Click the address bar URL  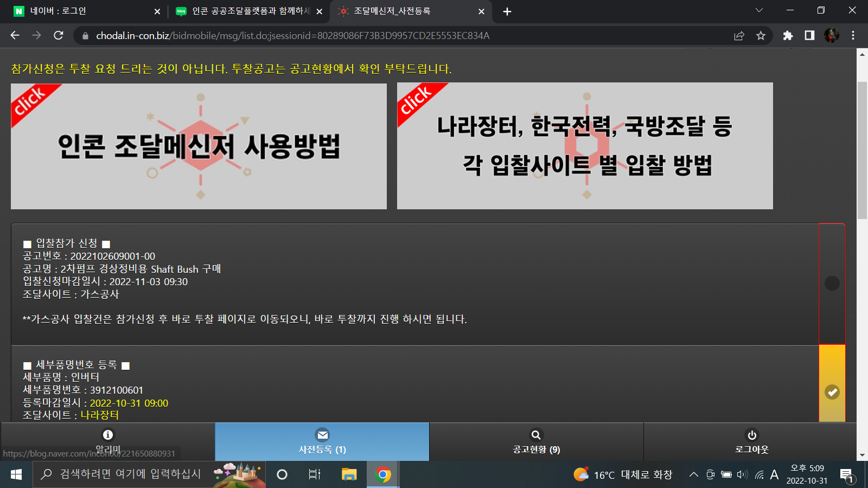pyautogui.click(x=293, y=36)
